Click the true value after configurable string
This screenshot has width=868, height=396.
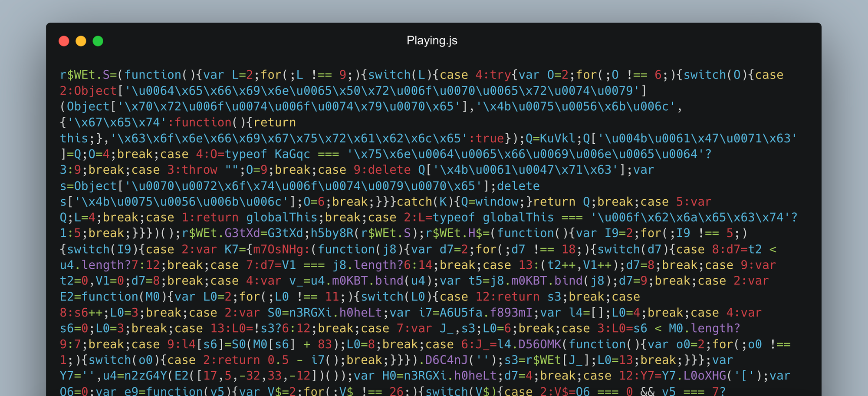pos(490,139)
